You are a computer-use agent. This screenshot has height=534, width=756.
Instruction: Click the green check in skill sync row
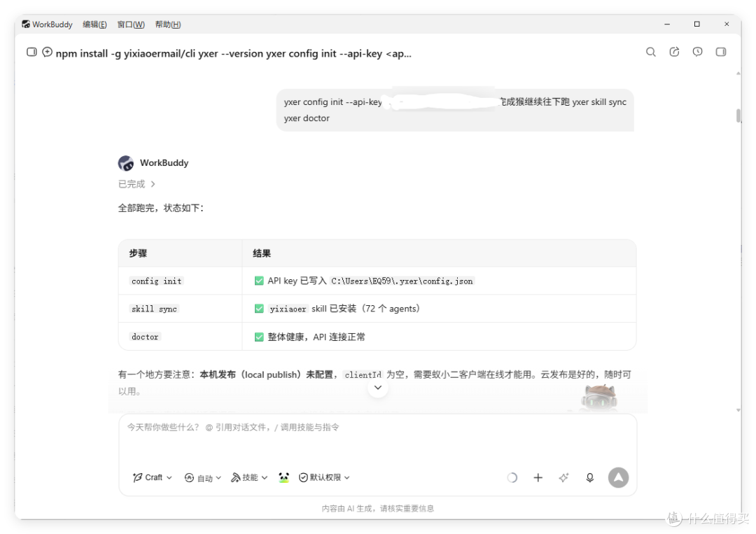259,309
